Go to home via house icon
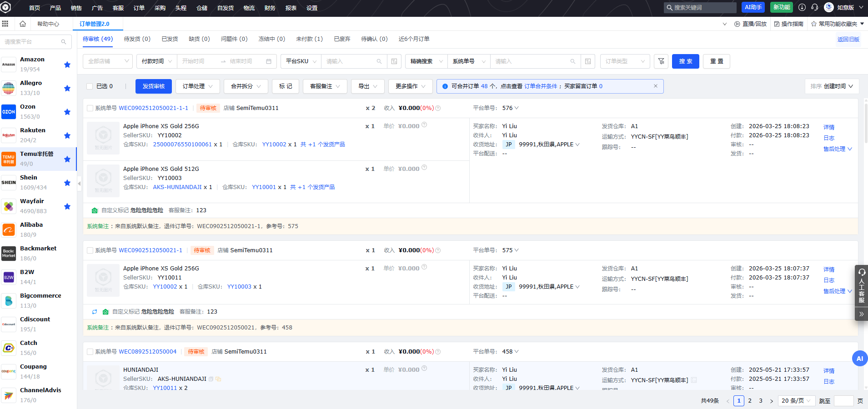 tap(23, 24)
